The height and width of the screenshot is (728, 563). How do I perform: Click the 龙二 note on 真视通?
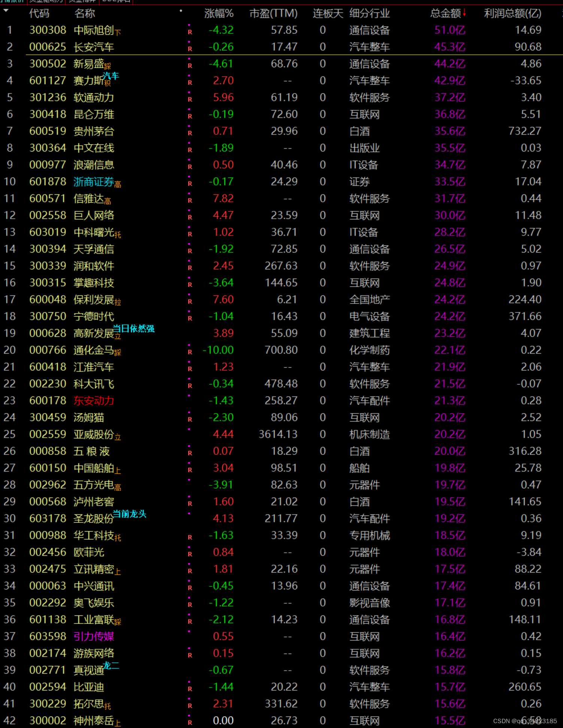[x=111, y=665]
